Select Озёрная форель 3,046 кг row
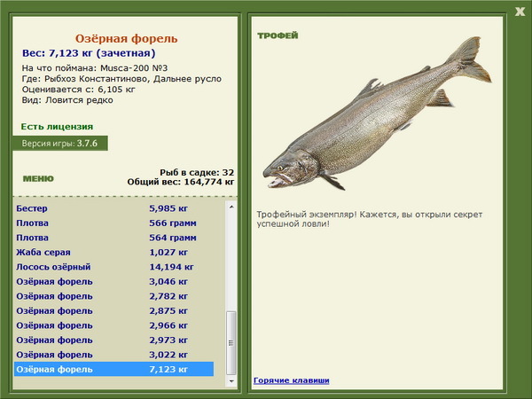Image resolution: width=532 pixels, height=399 pixels. [114, 281]
